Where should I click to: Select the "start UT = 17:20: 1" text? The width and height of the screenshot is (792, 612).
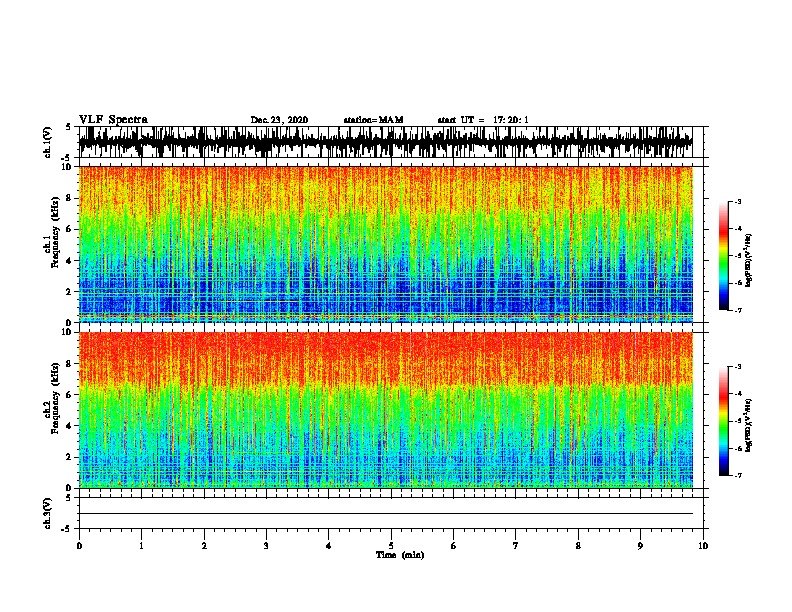(x=483, y=120)
